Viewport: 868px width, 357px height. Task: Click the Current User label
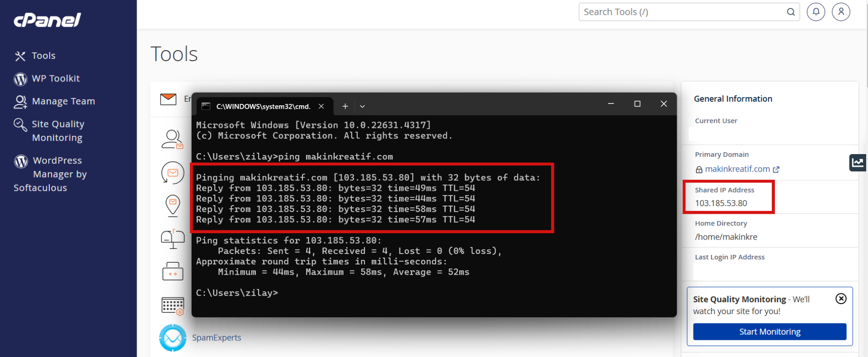[x=716, y=121]
